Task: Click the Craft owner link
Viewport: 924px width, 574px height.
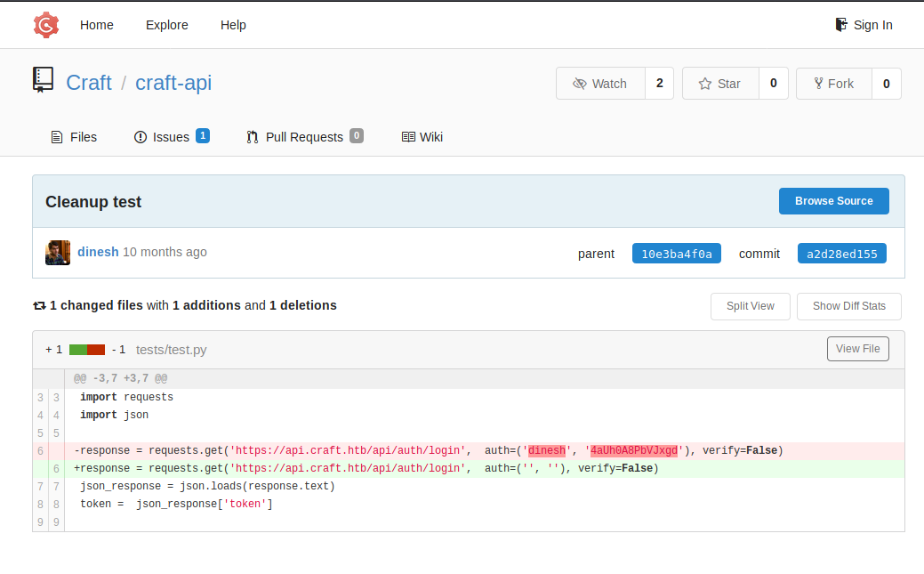Action: [89, 83]
